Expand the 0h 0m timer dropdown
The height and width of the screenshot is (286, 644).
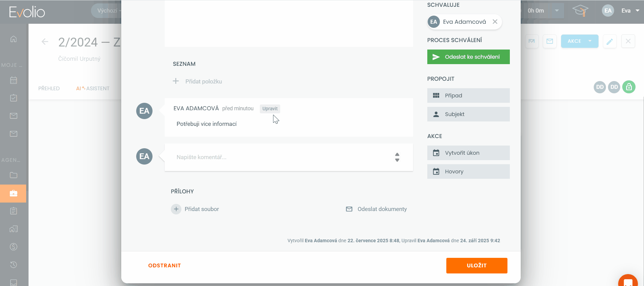[557, 11]
